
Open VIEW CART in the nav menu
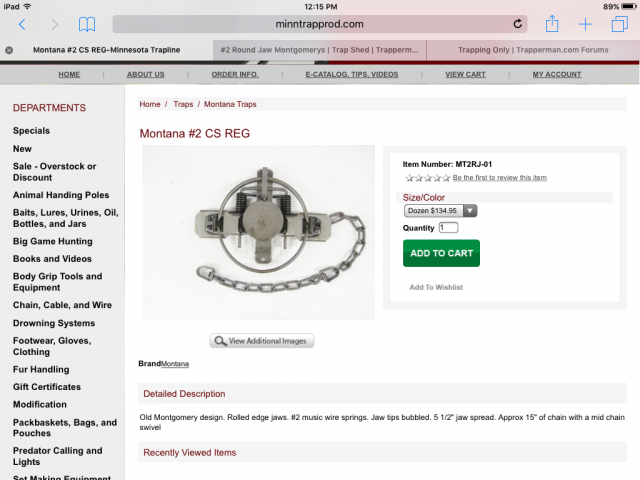[x=465, y=75]
